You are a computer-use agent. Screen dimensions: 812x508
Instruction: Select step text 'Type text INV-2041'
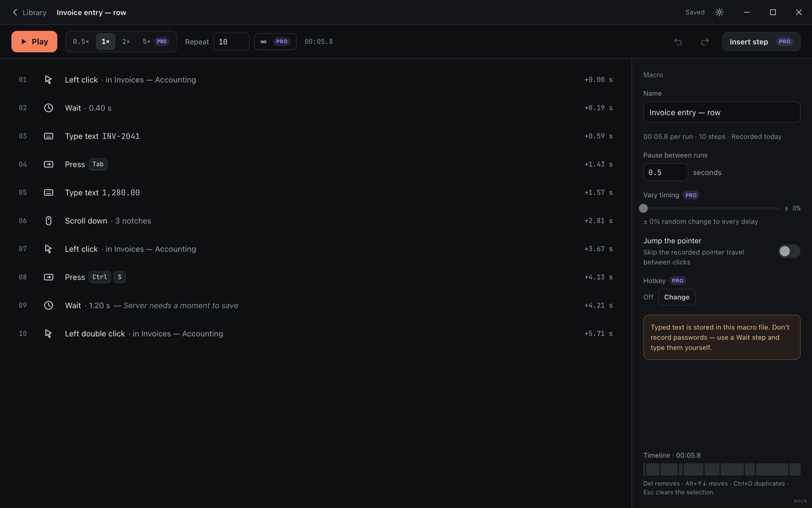103,136
